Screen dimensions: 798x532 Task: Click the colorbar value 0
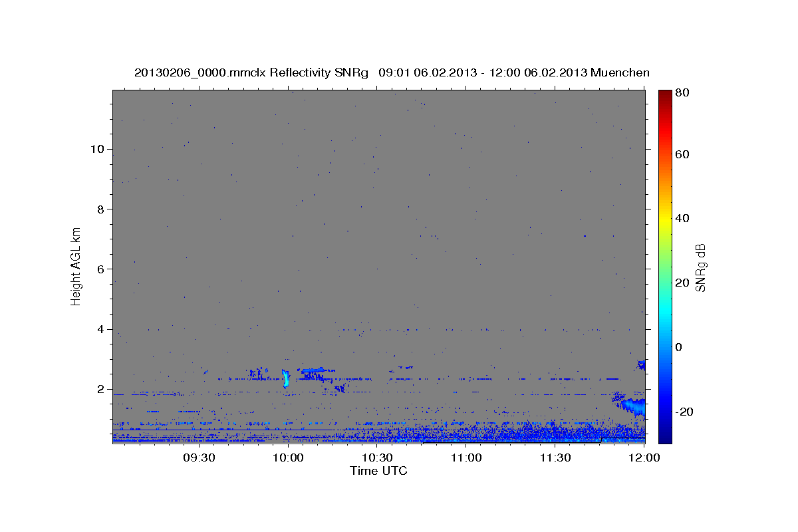[x=679, y=347]
